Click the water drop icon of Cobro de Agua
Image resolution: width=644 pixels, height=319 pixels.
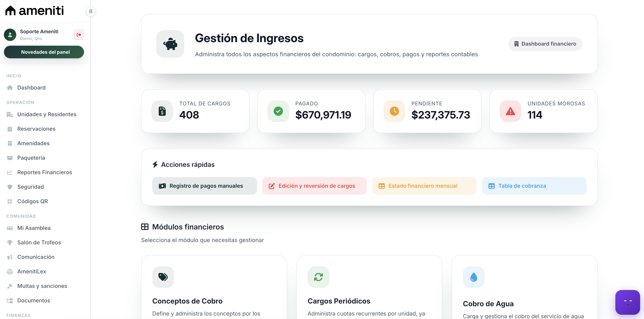tap(474, 277)
